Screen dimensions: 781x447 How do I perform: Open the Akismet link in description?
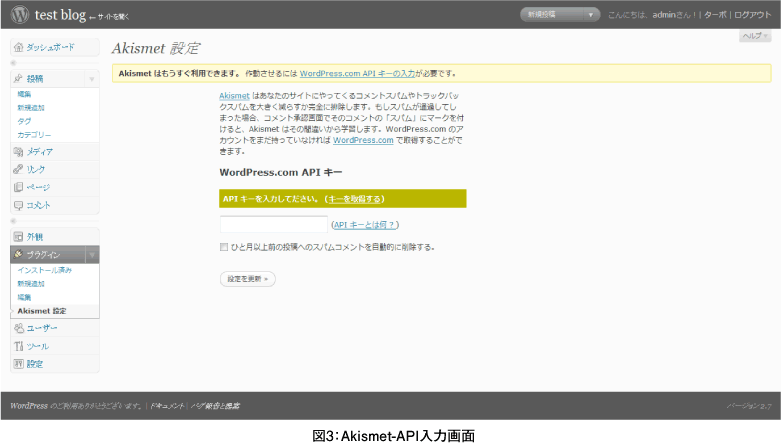[234, 96]
